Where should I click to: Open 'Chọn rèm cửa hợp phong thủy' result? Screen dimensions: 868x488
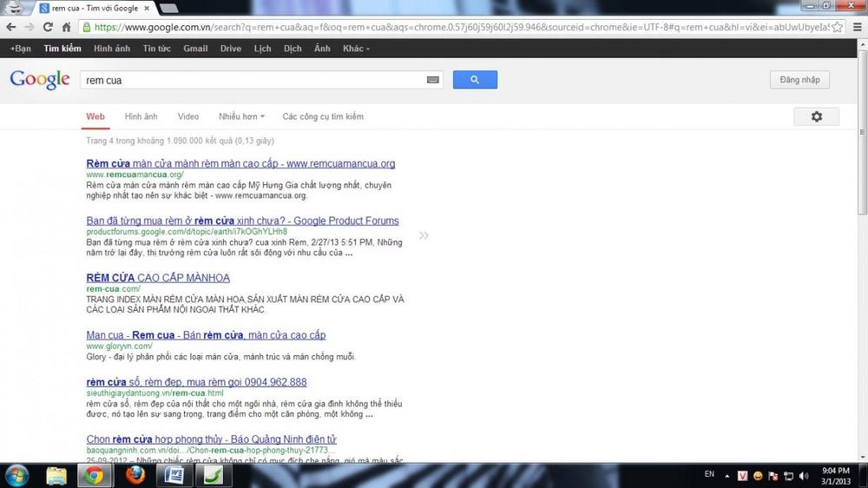coord(211,439)
